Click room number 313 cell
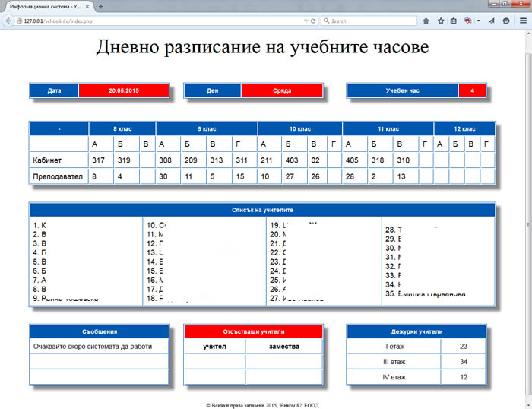This screenshot has height=409, width=532. click(219, 160)
